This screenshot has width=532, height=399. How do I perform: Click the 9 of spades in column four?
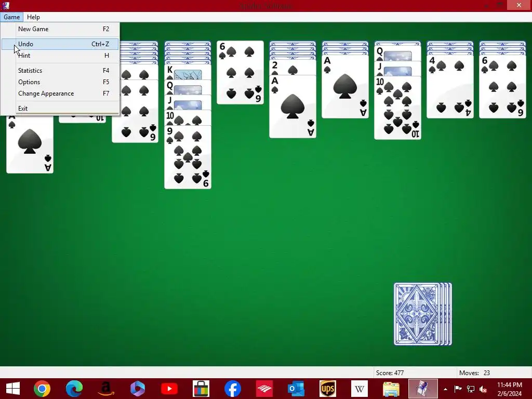point(188,157)
